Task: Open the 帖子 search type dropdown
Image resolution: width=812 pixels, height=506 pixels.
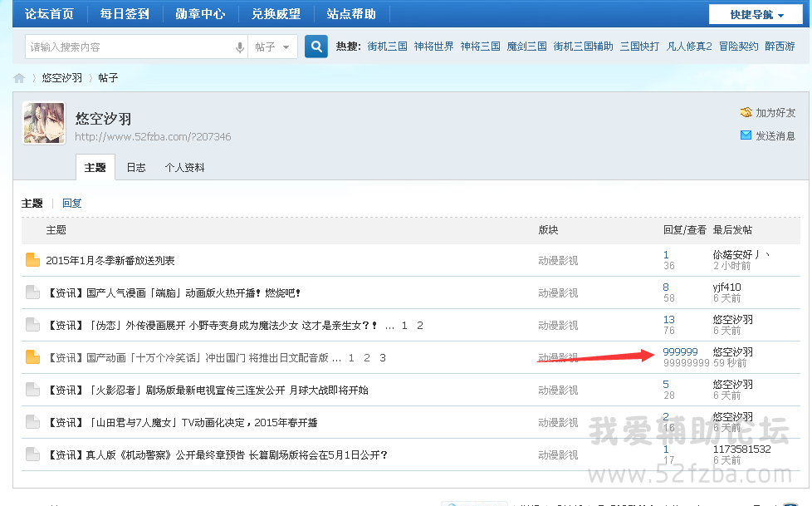Action: pyautogui.click(x=272, y=47)
